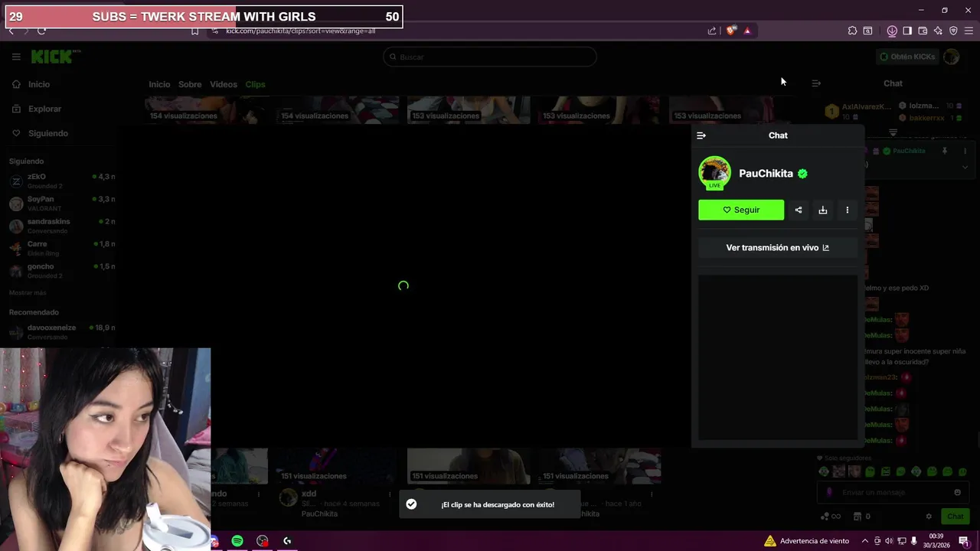
Task: Select the Clips tab
Action: (255, 84)
